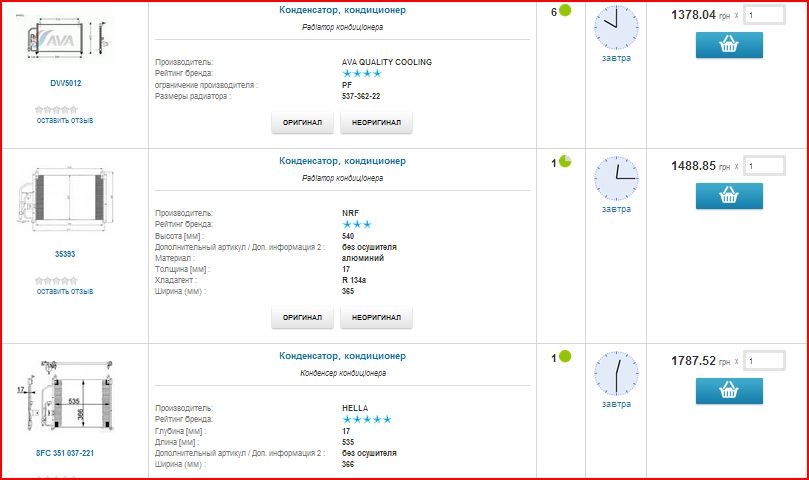
Task: Click ОРИГИНАЛ button for NRF condenser
Action: pyautogui.click(x=302, y=317)
